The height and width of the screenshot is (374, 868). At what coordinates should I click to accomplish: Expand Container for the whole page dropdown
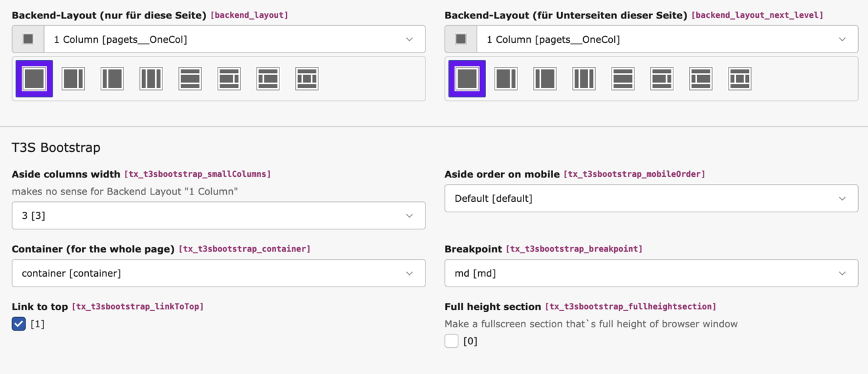[x=218, y=273]
